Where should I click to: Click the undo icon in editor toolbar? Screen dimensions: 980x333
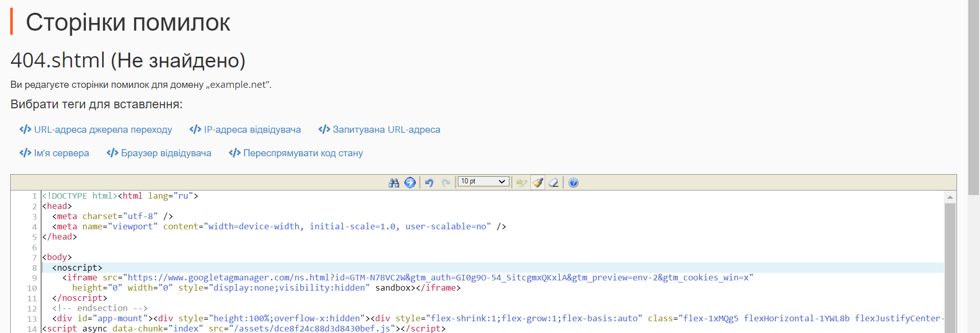pyautogui.click(x=429, y=183)
